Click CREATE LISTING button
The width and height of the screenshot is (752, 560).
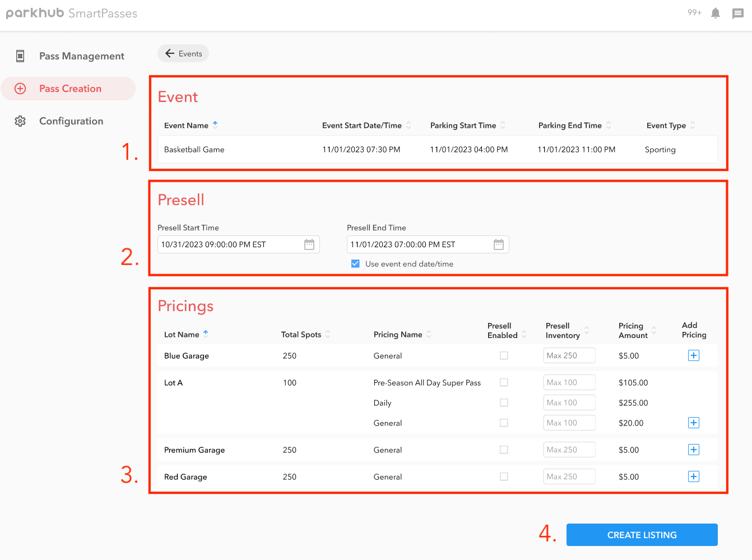642,535
